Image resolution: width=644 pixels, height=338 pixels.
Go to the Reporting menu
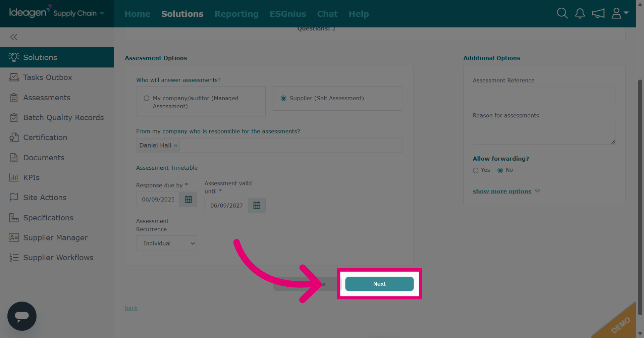point(236,14)
